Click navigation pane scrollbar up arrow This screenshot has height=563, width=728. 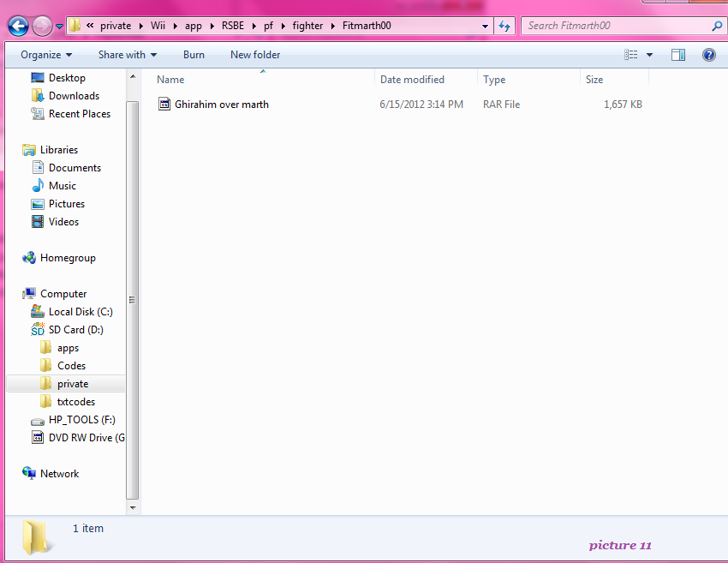click(x=133, y=76)
